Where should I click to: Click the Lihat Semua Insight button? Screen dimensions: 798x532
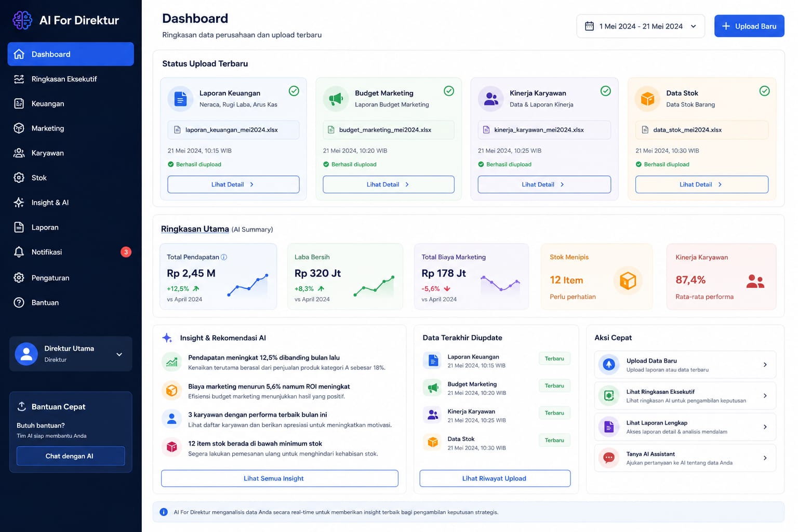click(280, 478)
